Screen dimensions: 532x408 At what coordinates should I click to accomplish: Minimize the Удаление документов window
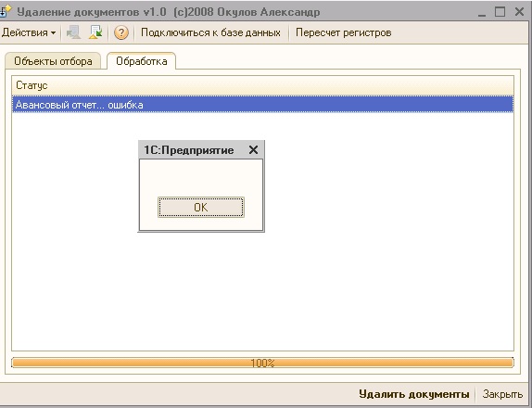[482, 13]
